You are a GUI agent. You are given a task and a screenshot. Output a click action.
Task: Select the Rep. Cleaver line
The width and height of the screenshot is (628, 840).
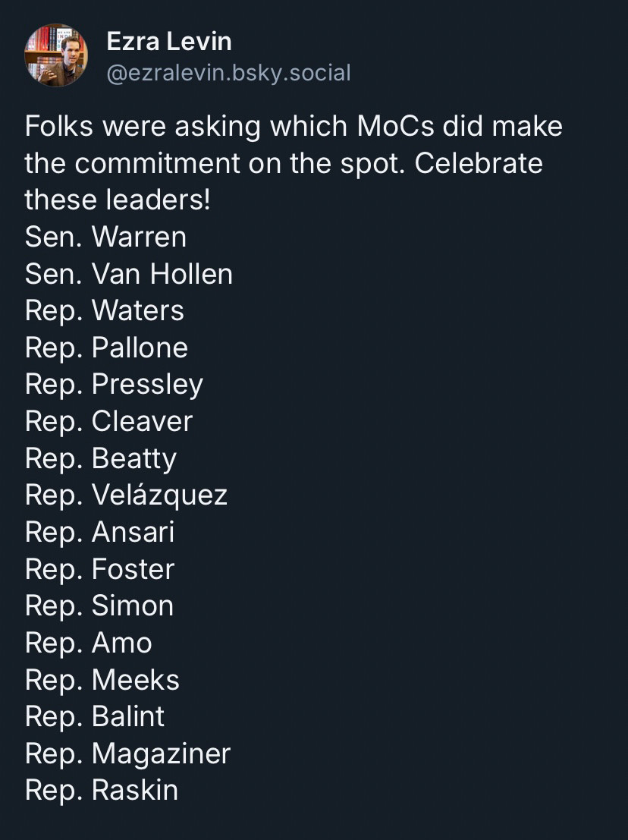click(108, 422)
